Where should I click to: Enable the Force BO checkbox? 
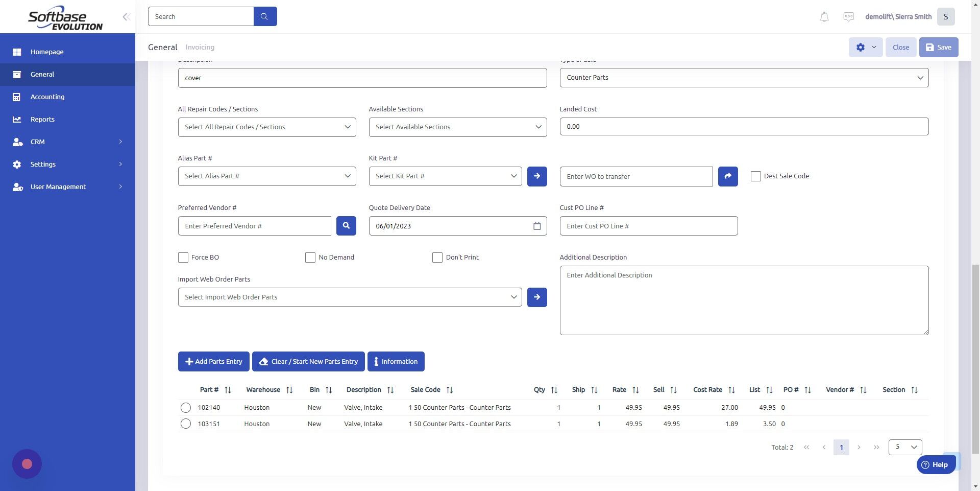tap(183, 257)
